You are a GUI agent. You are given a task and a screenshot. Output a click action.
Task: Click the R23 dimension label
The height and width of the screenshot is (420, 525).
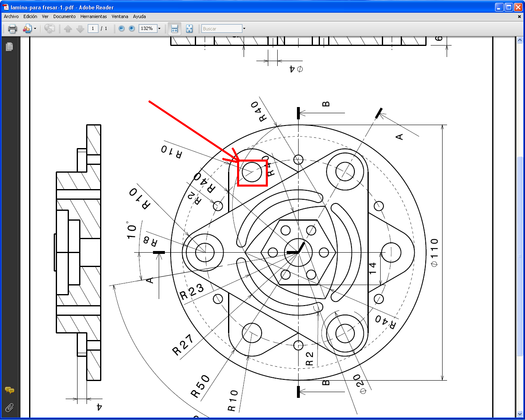coord(192,292)
